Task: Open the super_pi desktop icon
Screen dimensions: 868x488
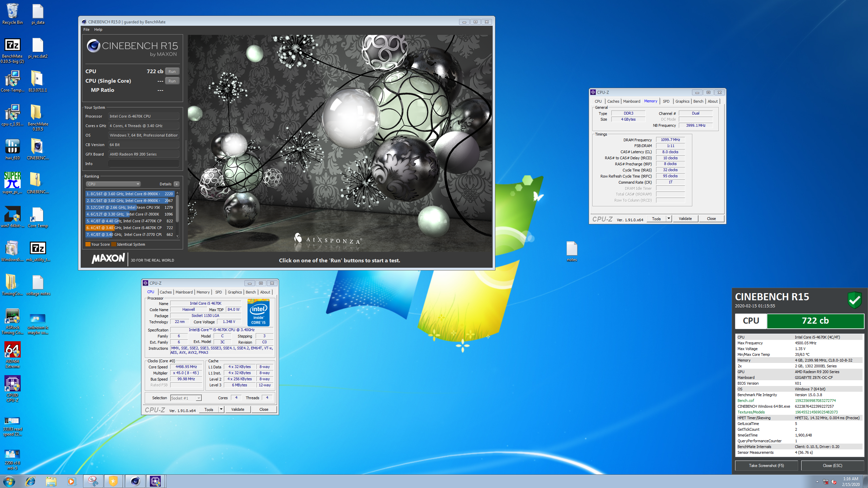Action: tap(13, 183)
